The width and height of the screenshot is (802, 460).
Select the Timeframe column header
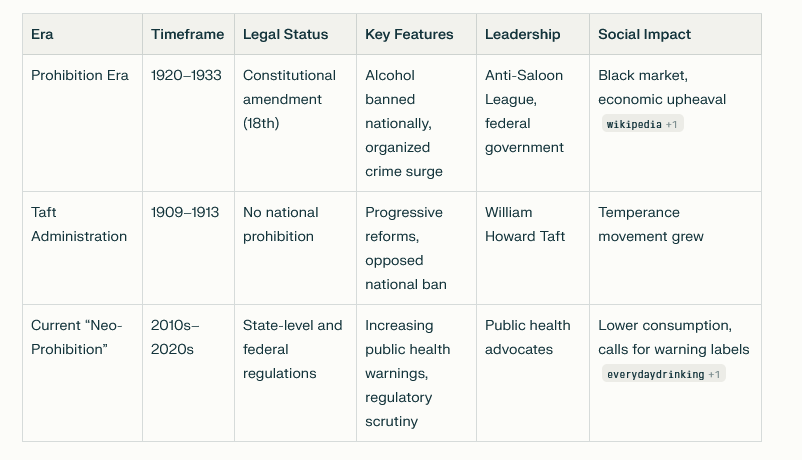point(188,34)
